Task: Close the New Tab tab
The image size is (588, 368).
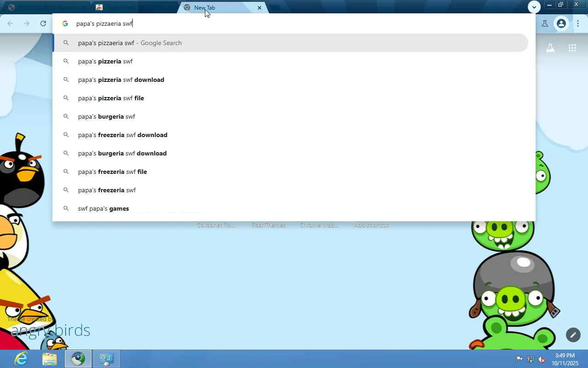Action: [x=260, y=8]
